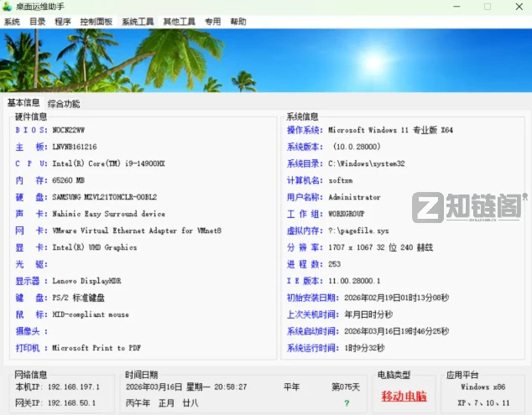Click the graphics value Intel UHD Graphics

pos(95,247)
